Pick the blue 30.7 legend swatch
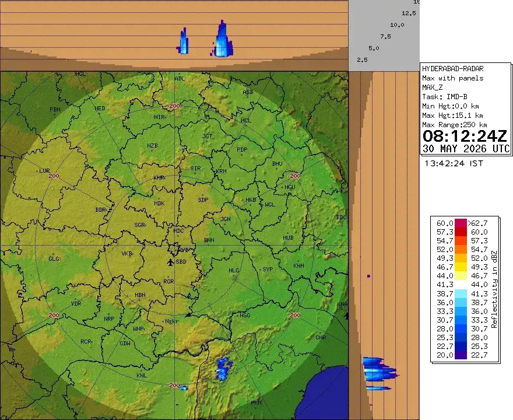The width and height of the screenshot is (513, 420). coord(461,320)
